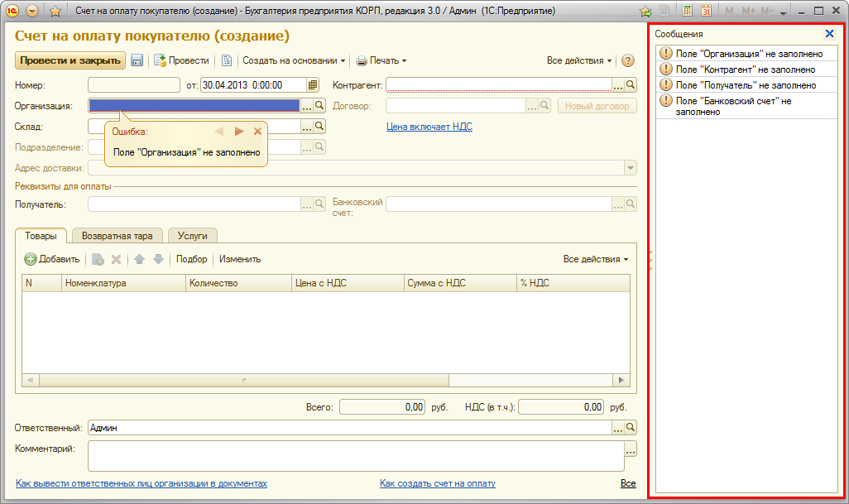Click the magnifier icon beside Контрагент field

point(631,84)
